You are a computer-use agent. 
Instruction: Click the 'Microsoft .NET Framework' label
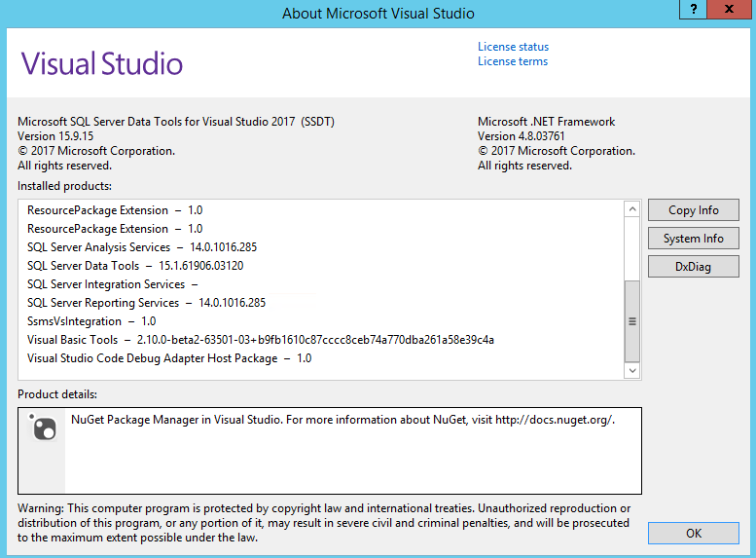(x=546, y=122)
